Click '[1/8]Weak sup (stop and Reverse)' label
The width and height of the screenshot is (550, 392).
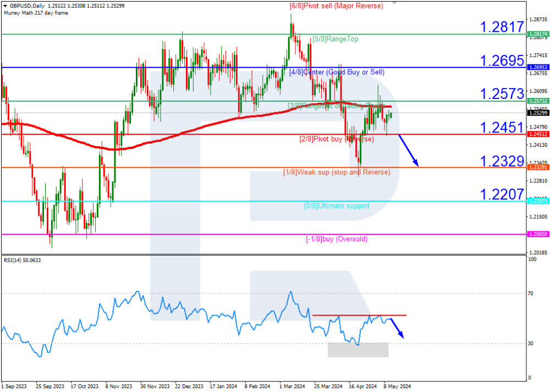point(337,173)
